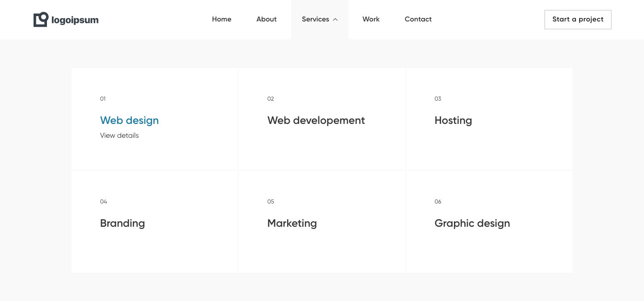Open the Home menu item
Viewport: 644px width, 301px height.
221,19
